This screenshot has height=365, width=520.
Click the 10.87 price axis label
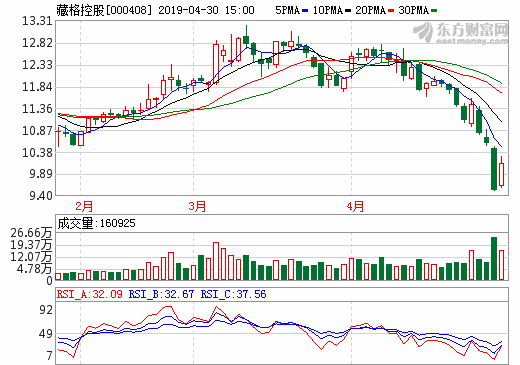[x=37, y=131]
